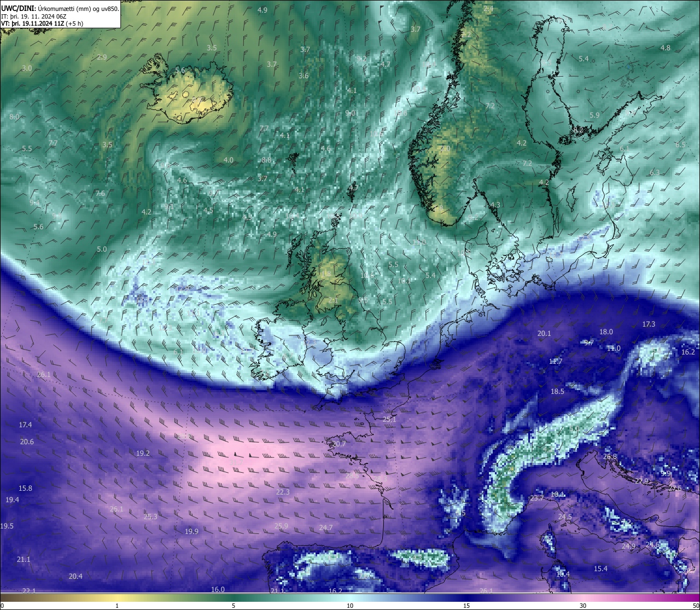
Task: Click the 24.7 value on the map
Action: (325, 528)
